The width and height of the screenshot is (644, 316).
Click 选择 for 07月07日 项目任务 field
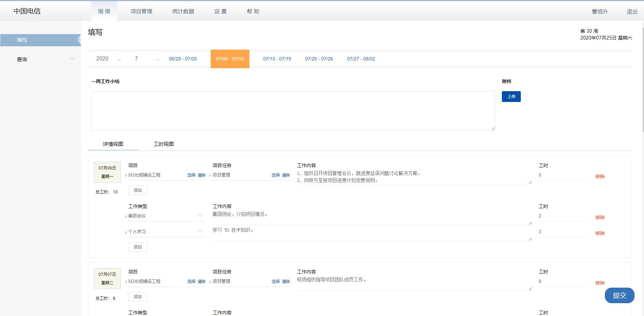(276, 282)
